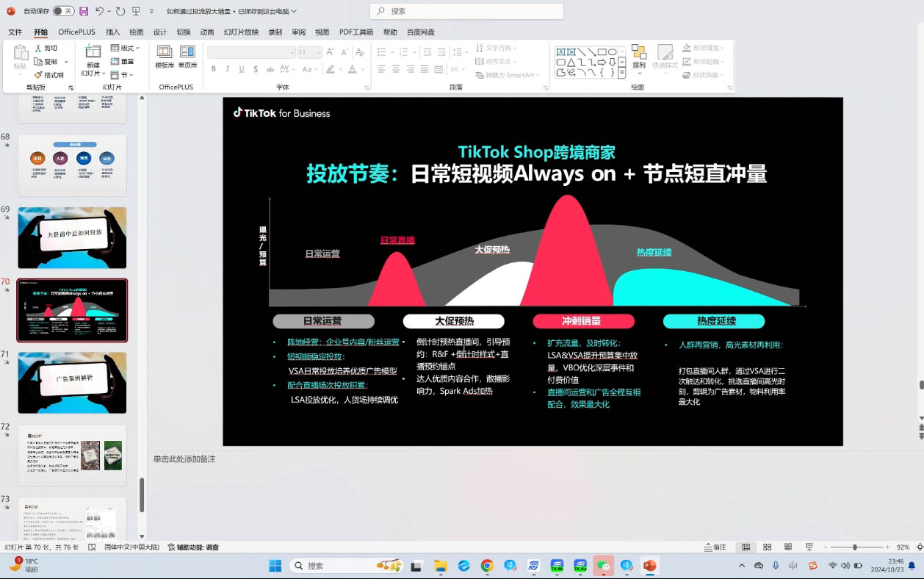This screenshot has height=579, width=924.
Task: Expand the shapes gallery with the more arrow
Action: [621, 72]
